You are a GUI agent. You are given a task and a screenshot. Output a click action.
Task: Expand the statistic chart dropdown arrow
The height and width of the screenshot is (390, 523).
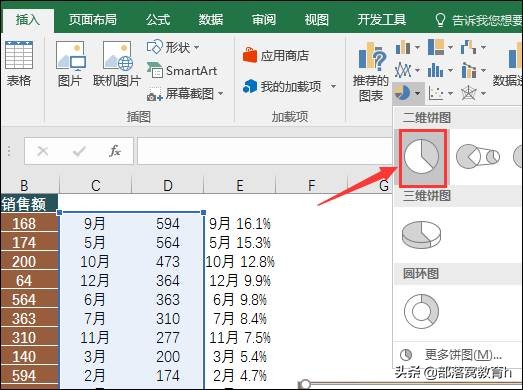(x=450, y=70)
